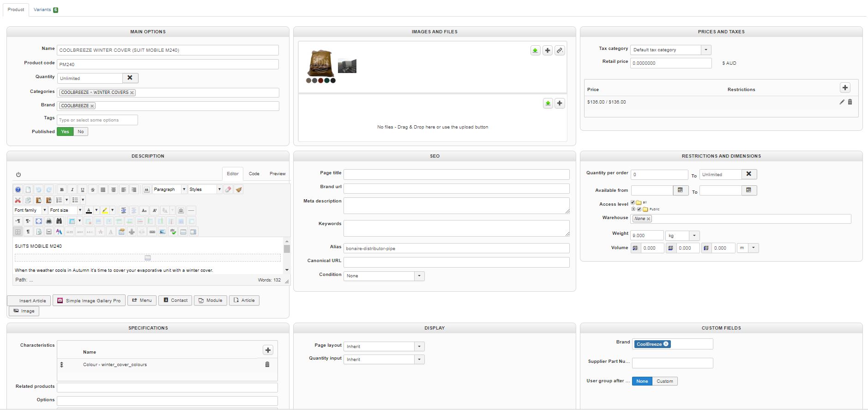The image size is (868, 410).
Task: Open the text color picker in editor
Action: [x=96, y=210]
